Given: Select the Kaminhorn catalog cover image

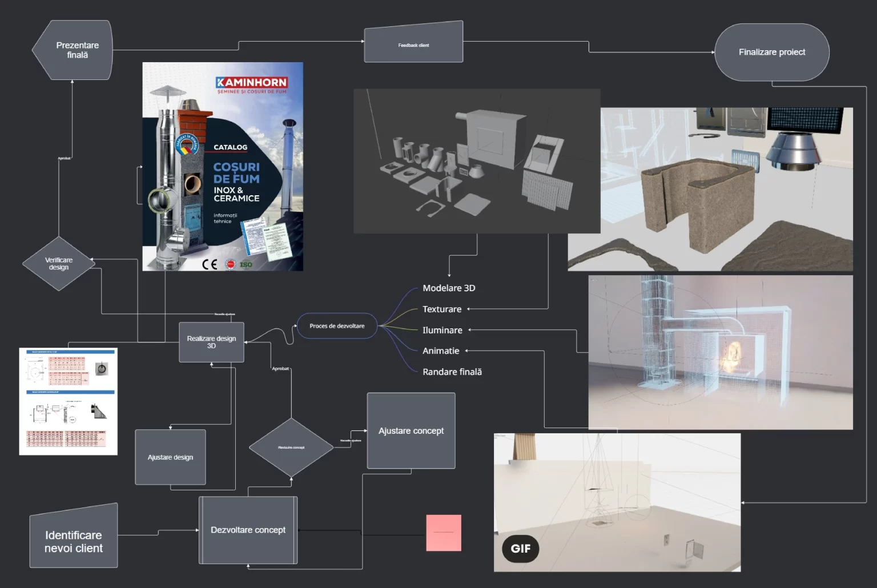Looking at the screenshot, I should click(x=223, y=166).
